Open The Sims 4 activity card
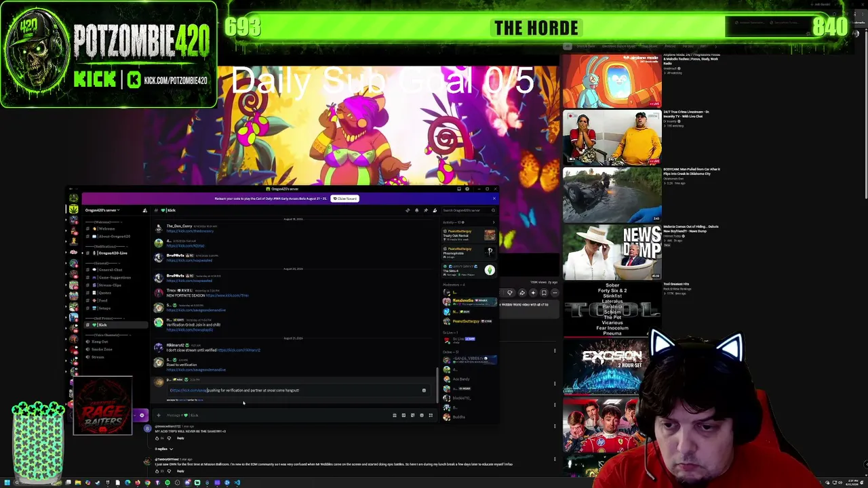The height and width of the screenshot is (488, 868). (x=469, y=270)
